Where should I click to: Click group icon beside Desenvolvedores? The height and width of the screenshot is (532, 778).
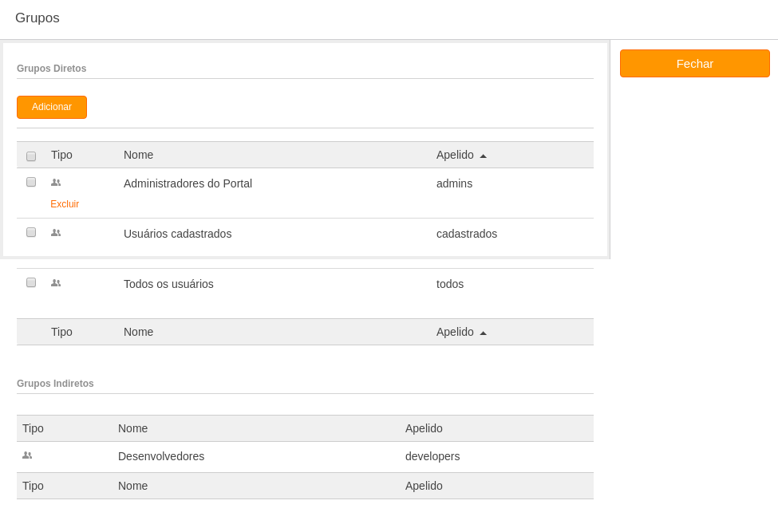click(x=27, y=455)
